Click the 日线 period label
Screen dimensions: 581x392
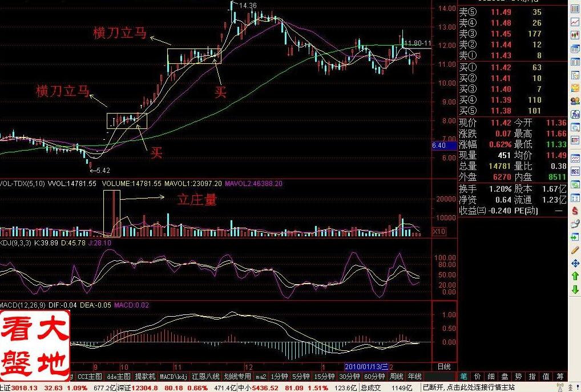click(x=444, y=367)
